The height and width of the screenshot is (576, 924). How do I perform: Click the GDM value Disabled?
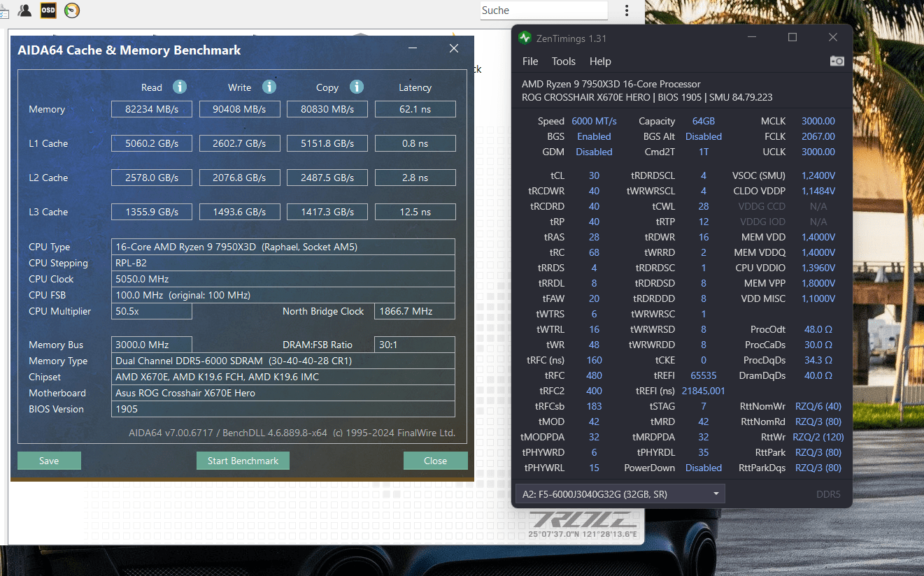pos(594,152)
